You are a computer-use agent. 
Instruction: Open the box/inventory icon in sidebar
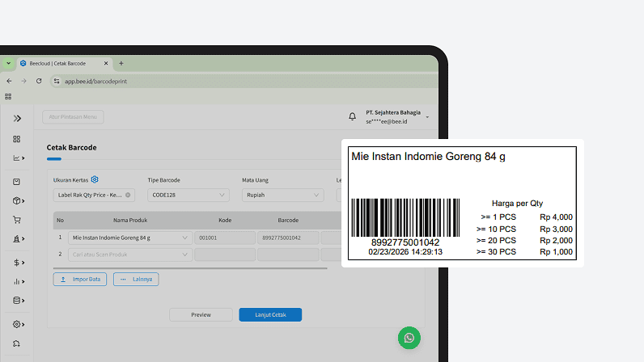click(19, 200)
